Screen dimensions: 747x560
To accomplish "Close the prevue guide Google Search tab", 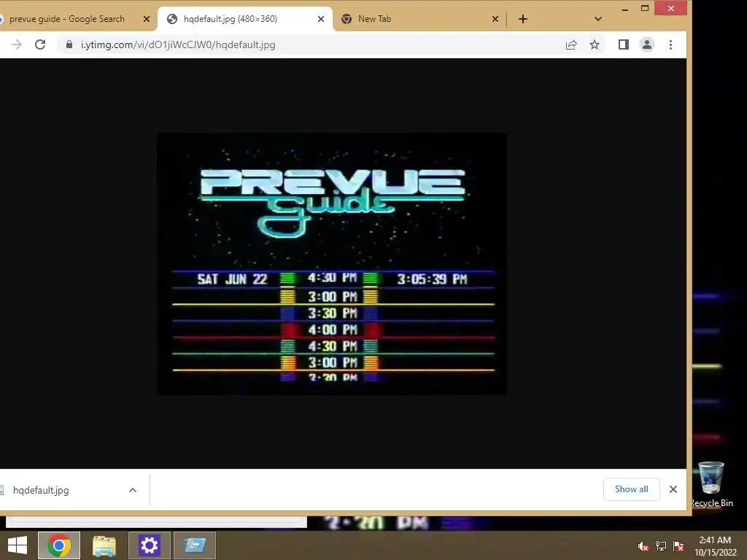I will click(147, 19).
